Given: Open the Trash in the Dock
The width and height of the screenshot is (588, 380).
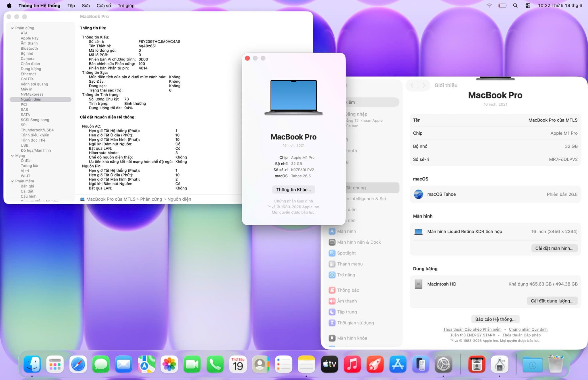Looking at the screenshot, I should (556, 364).
